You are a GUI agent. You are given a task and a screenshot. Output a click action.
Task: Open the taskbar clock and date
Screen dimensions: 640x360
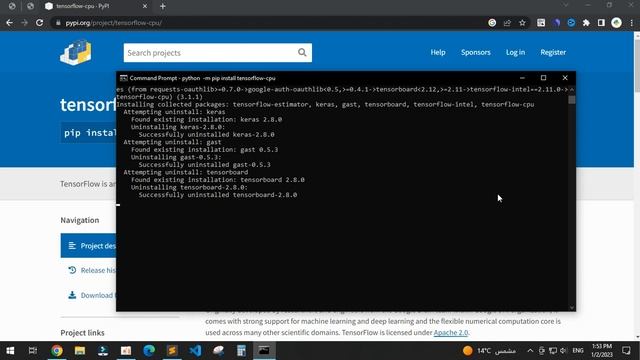pyautogui.click(x=602, y=351)
